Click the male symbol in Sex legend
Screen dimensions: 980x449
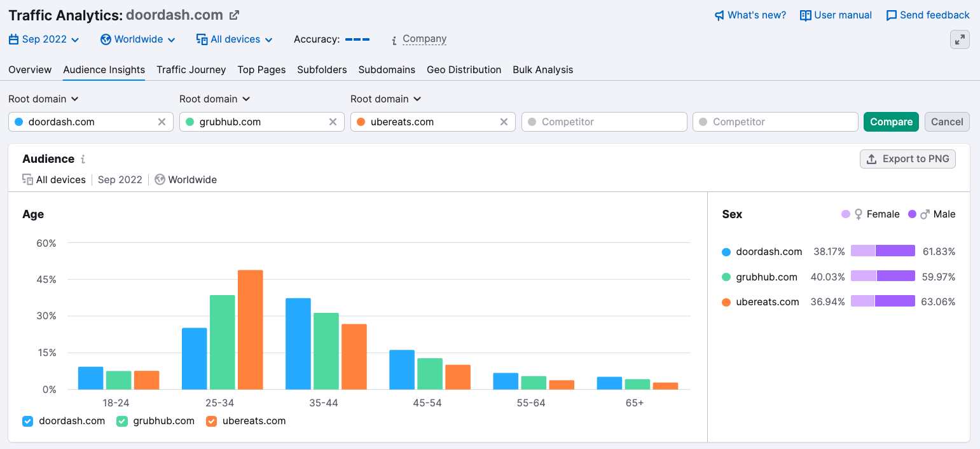tap(925, 214)
